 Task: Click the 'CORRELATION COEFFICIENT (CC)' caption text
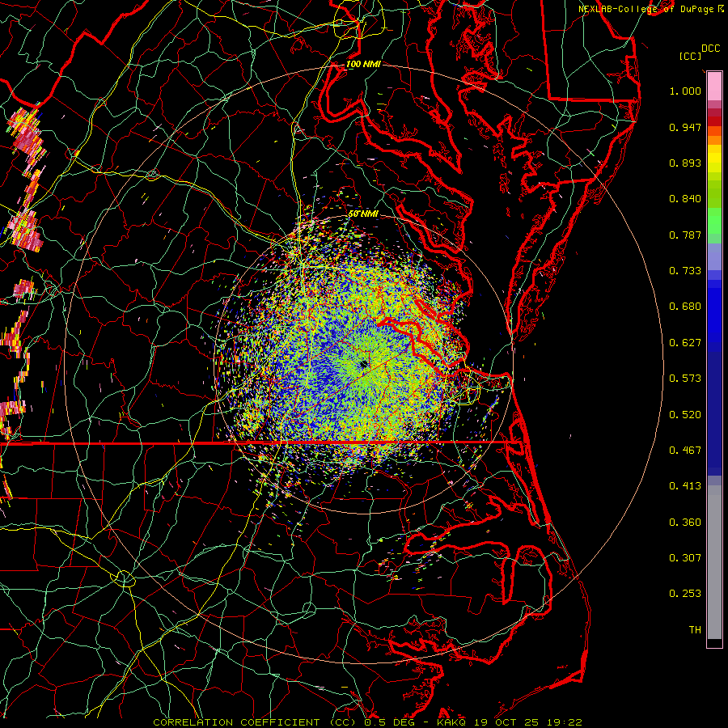[x=256, y=722]
